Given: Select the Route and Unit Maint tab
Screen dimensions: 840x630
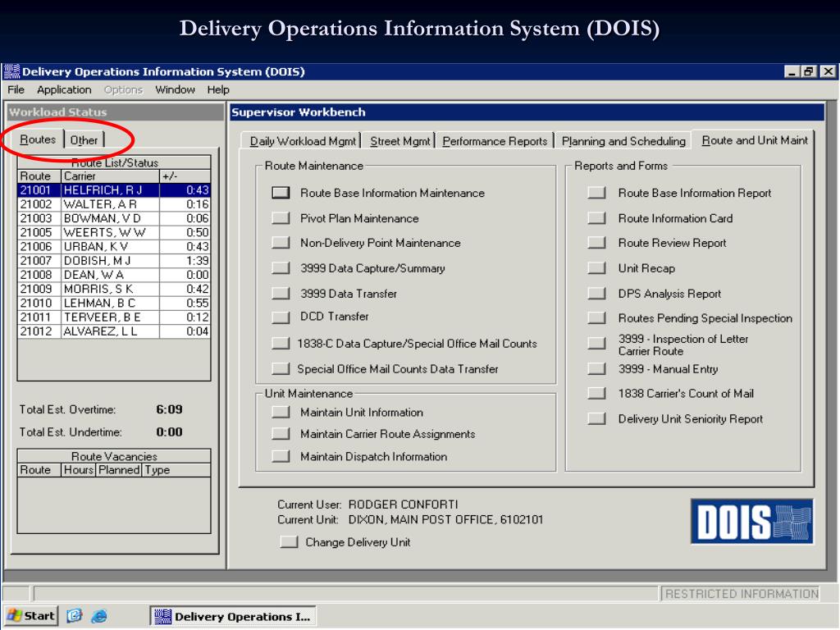Looking at the screenshot, I should coord(755,139).
